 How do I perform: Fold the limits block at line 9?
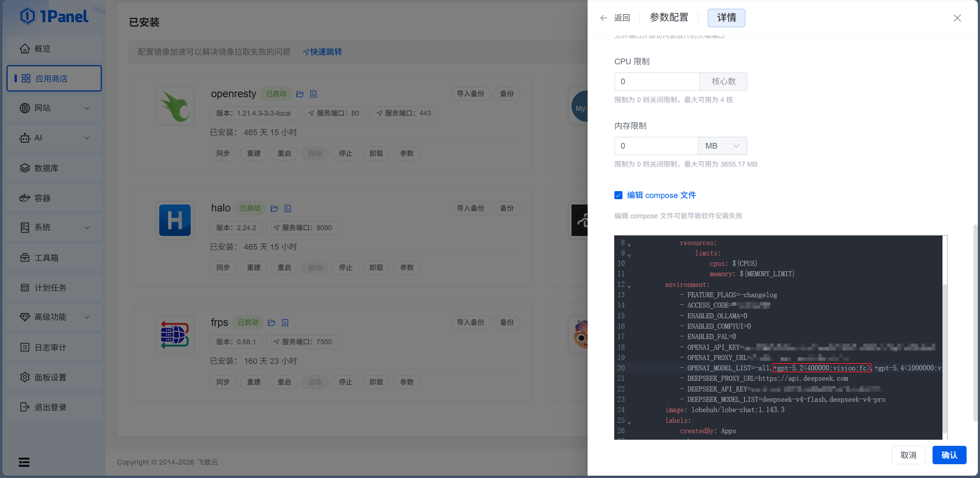click(x=629, y=255)
